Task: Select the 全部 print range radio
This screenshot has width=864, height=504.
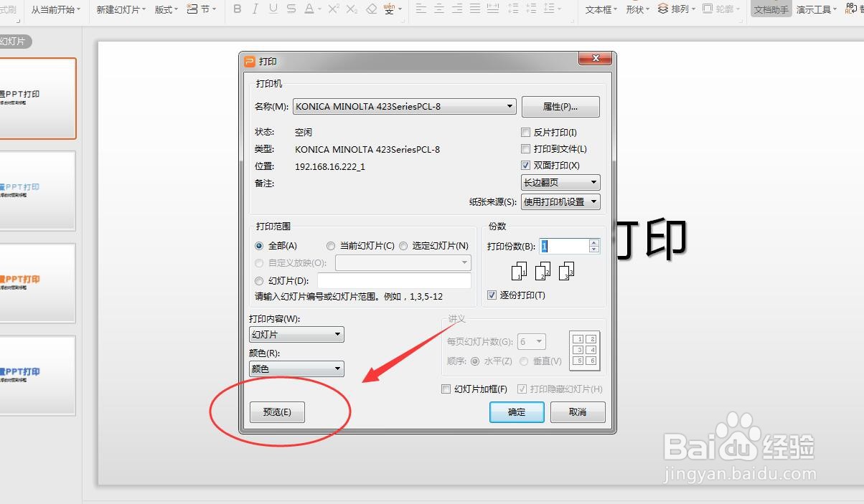Action: click(259, 246)
